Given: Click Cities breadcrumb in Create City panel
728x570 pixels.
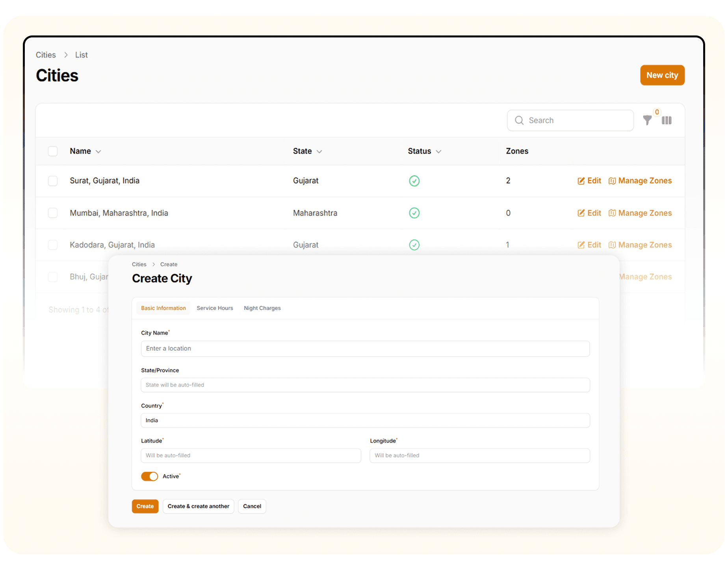Looking at the screenshot, I should tap(139, 264).
